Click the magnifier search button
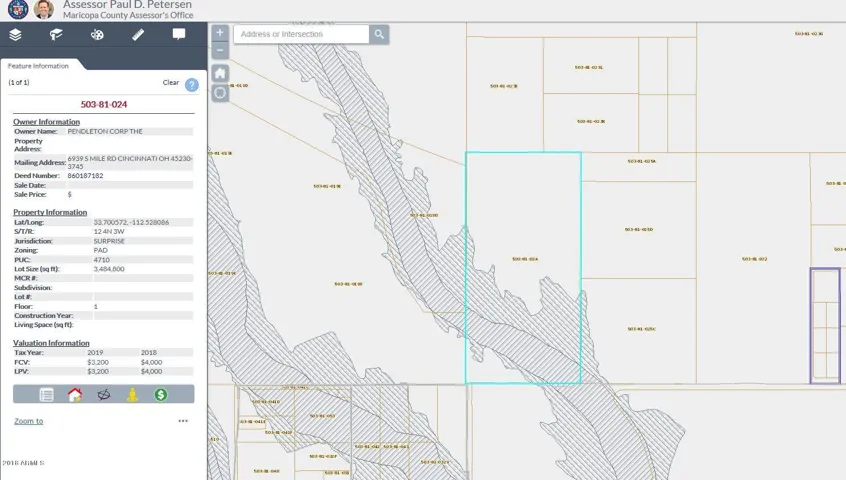846x480 pixels. point(379,34)
